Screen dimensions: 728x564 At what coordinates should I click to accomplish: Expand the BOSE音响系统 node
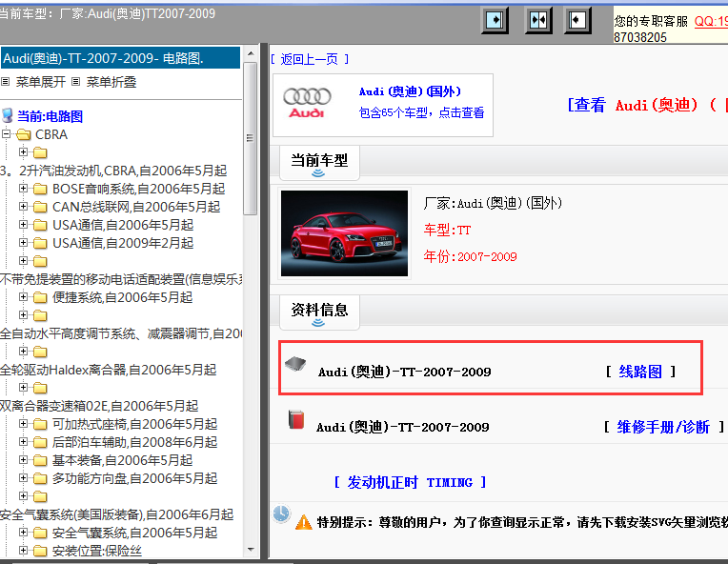pyautogui.click(x=23, y=188)
